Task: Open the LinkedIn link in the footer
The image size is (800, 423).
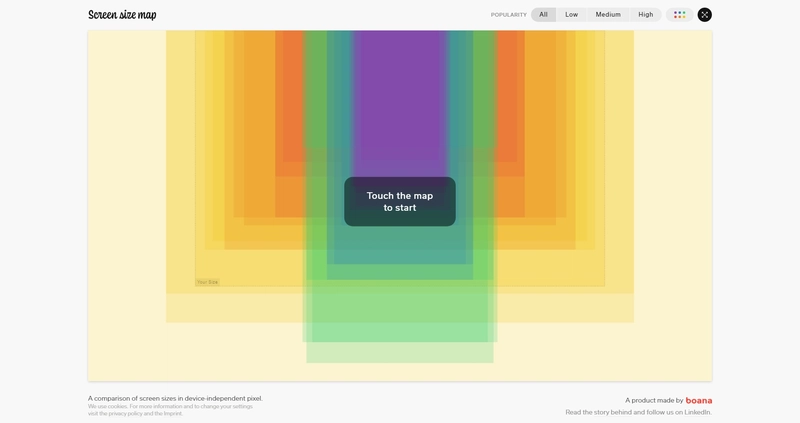Action: click(x=697, y=412)
